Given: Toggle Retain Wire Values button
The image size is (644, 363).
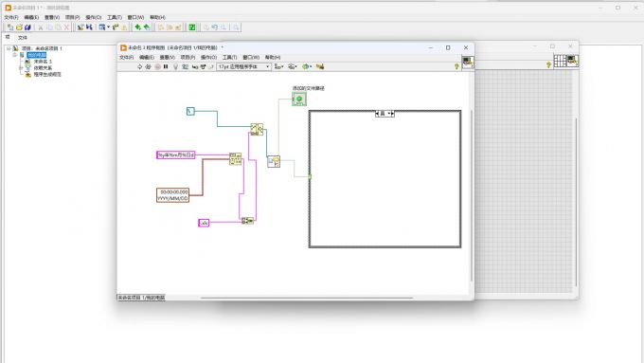Looking at the screenshot, I should (x=186, y=66).
